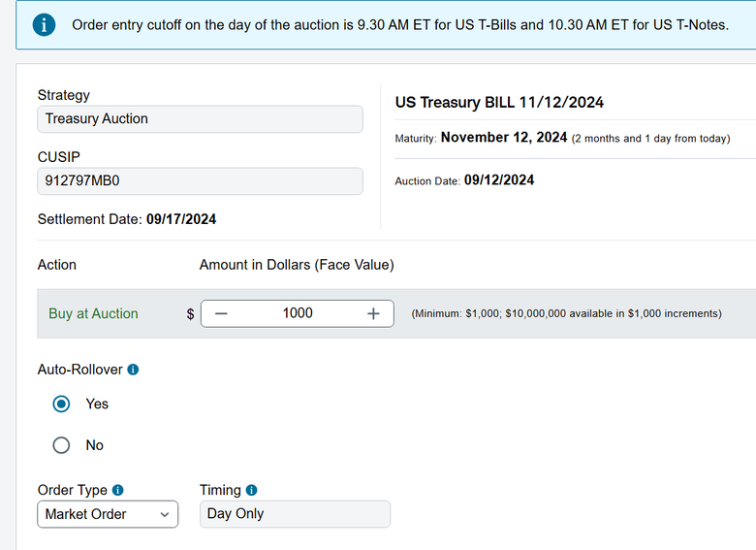Viewport: 756px width, 550px height.
Task: Open the Order Type info tooltip icon
Action: point(118,491)
